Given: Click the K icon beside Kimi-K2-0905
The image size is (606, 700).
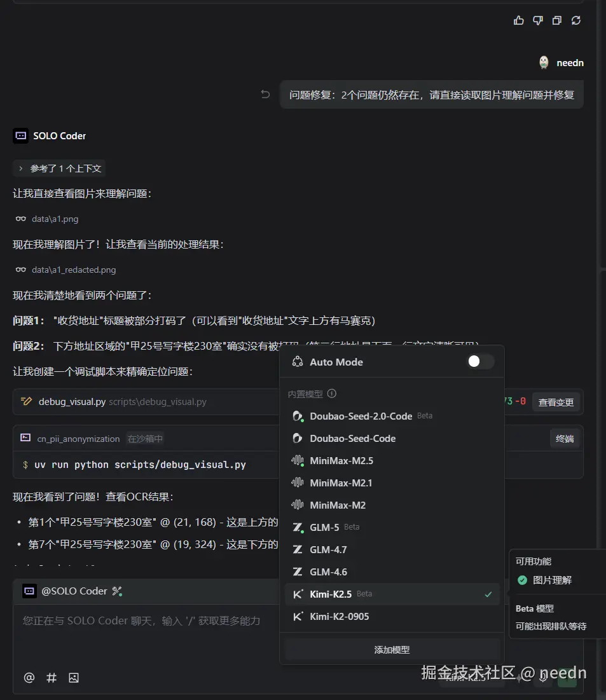Looking at the screenshot, I should pyautogui.click(x=298, y=617).
